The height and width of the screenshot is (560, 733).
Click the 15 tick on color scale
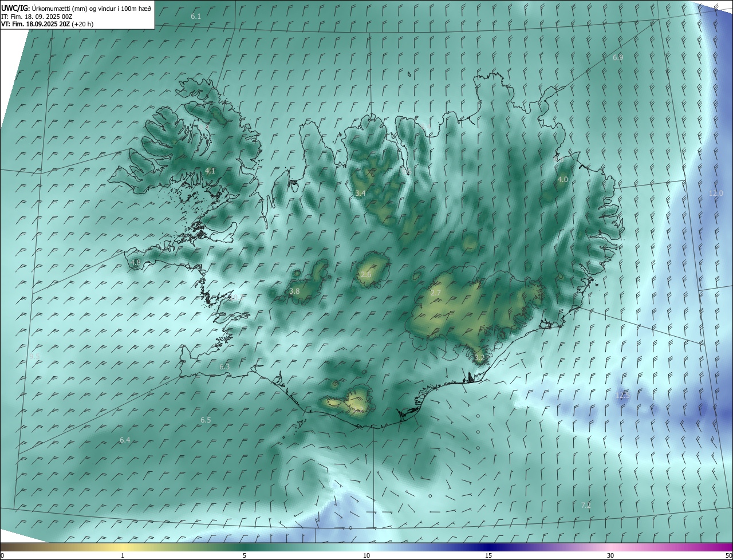tap(488, 556)
